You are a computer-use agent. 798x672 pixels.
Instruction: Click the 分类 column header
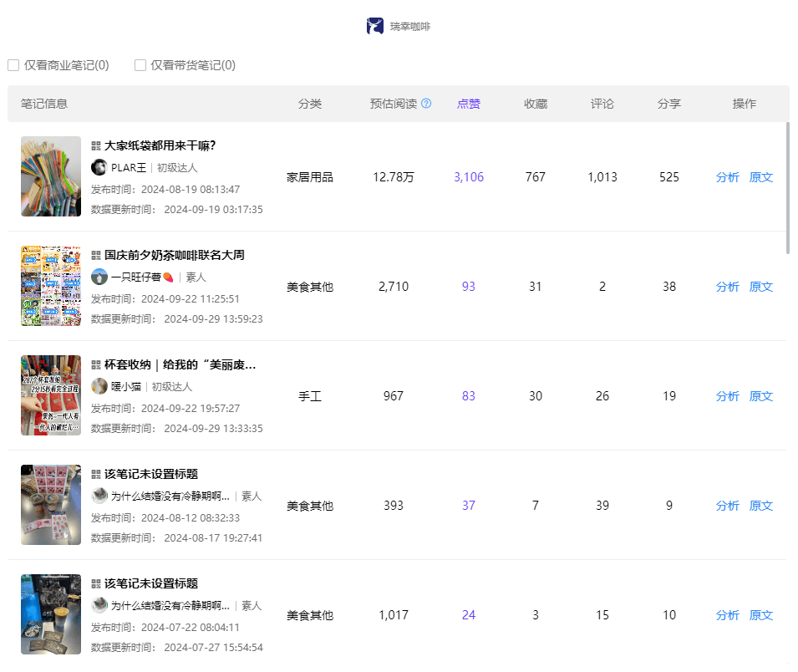pos(310,104)
